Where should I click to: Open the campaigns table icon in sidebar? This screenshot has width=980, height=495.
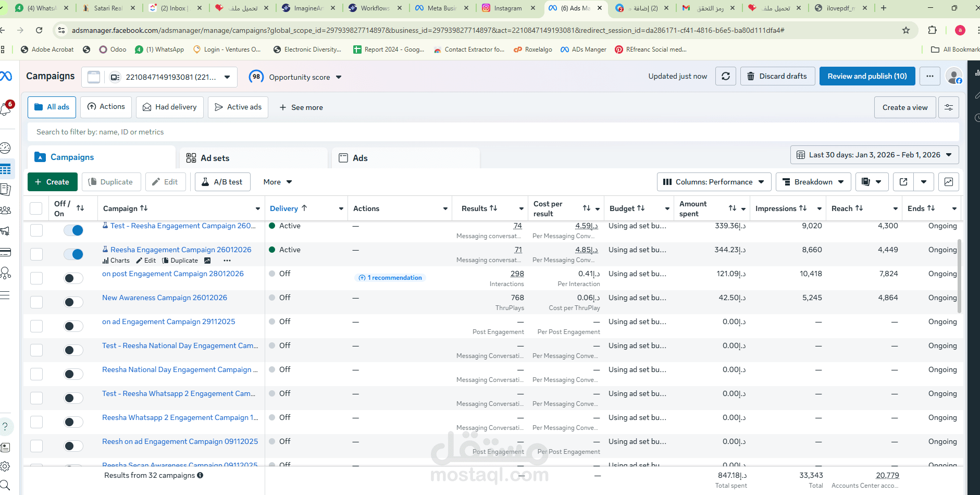5,169
